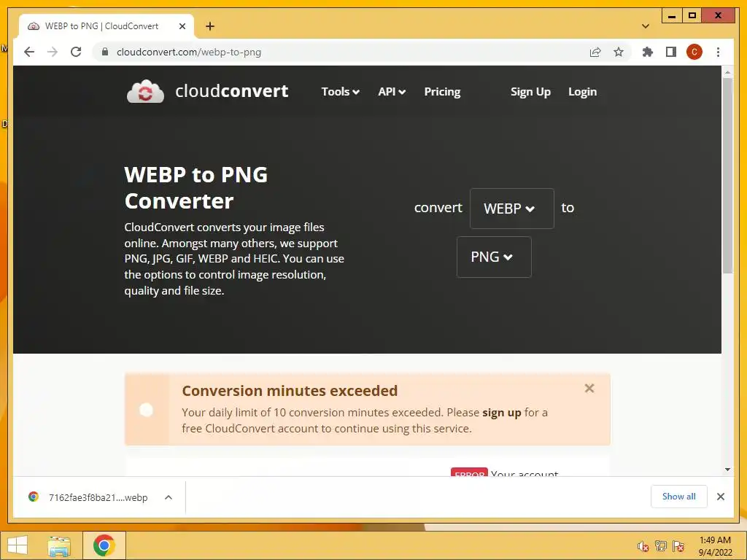Open the Chrome profile avatar
The width and height of the screenshot is (747, 560).
coord(694,52)
